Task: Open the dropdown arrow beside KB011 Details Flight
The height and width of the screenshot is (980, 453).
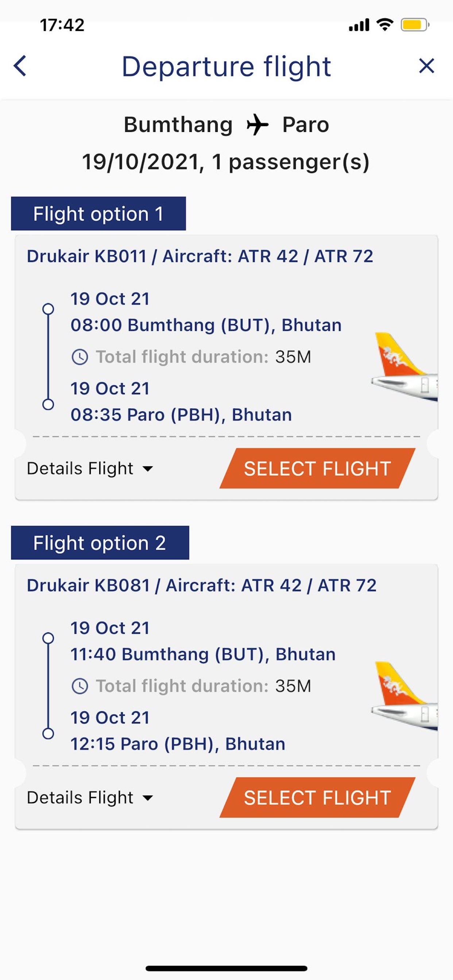Action: [x=148, y=469]
